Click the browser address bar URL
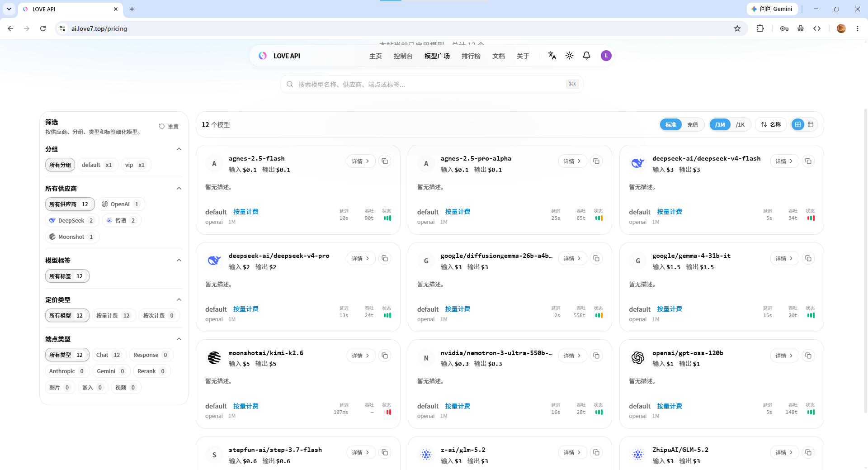Viewport: 868px width, 470px height. pyautogui.click(x=99, y=28)
